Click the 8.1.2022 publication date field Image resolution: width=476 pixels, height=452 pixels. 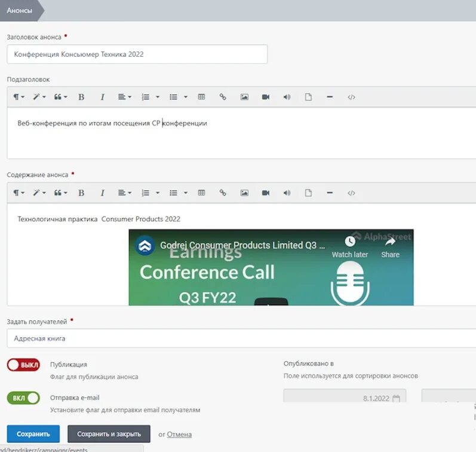[345, 396]
